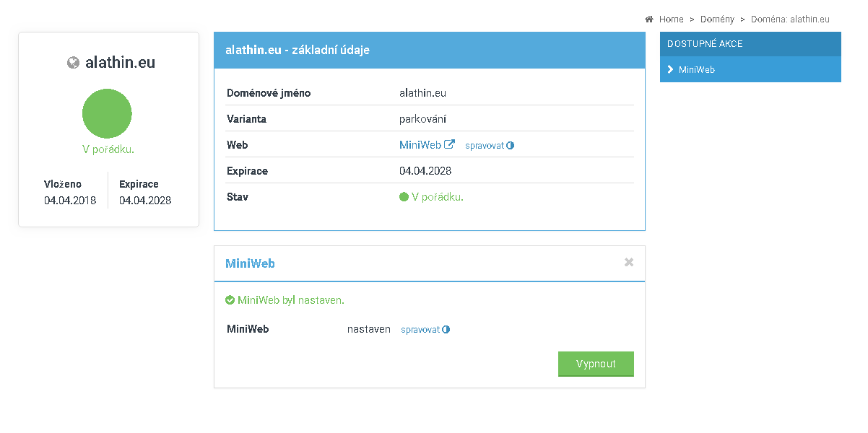The width and height of the screenshot is (868, 433).
Task: Click the globe icon beside alathin.eu title
Action: coord(73,63)
